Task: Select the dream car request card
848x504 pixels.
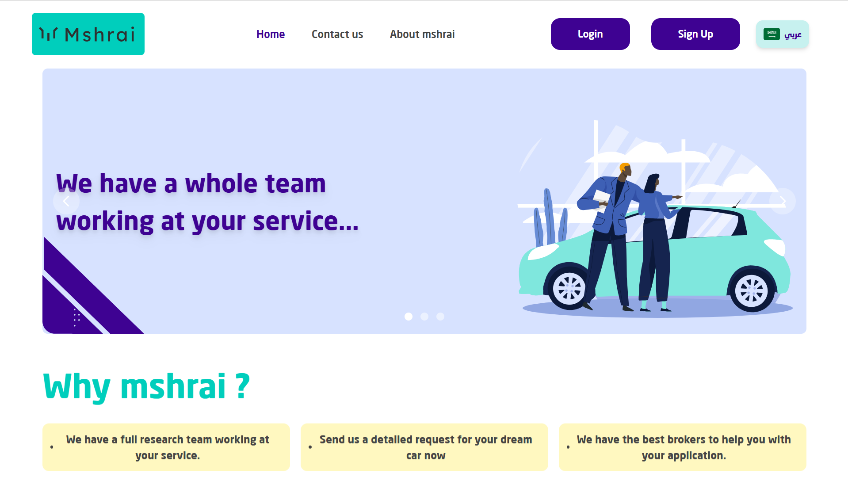Action: (424, 447)
